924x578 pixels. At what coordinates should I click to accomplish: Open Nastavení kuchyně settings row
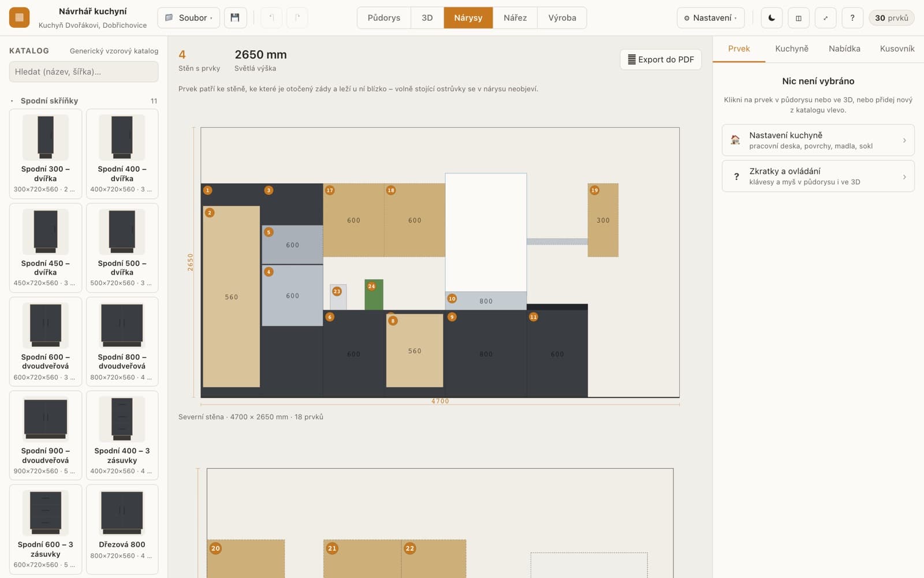click(818, 140)
